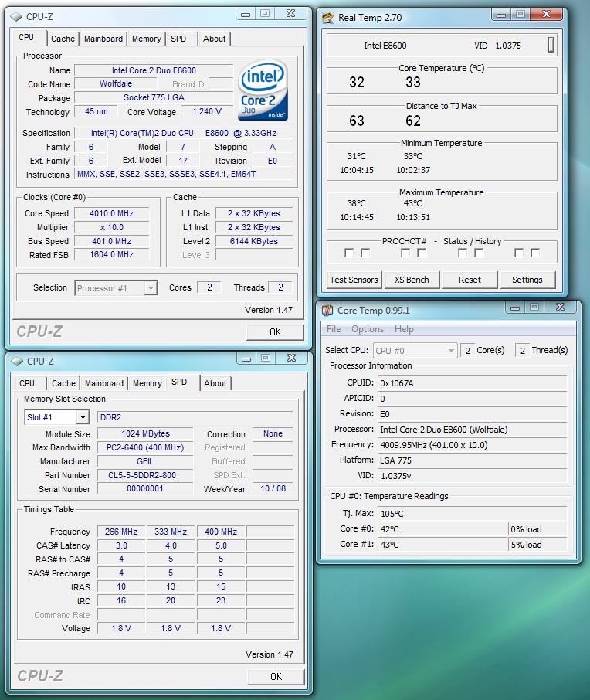Click OK in the top CPU-Z window

point(276,332)
